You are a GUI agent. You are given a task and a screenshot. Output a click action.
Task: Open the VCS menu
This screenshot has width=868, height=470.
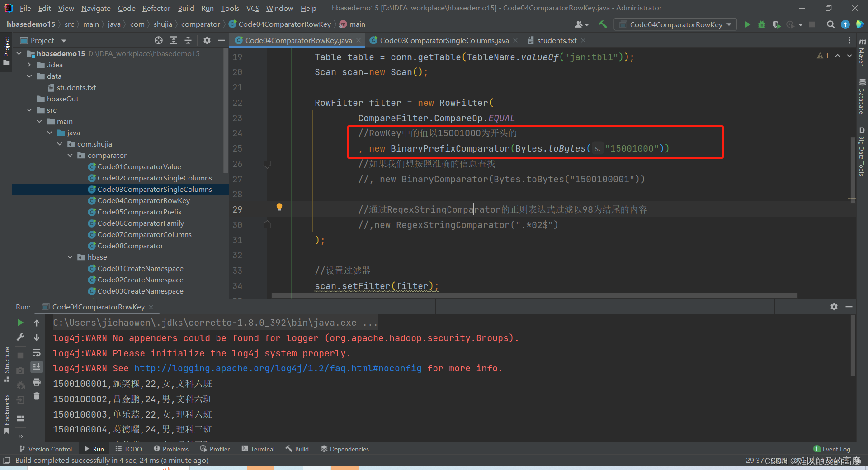point(253,8)
